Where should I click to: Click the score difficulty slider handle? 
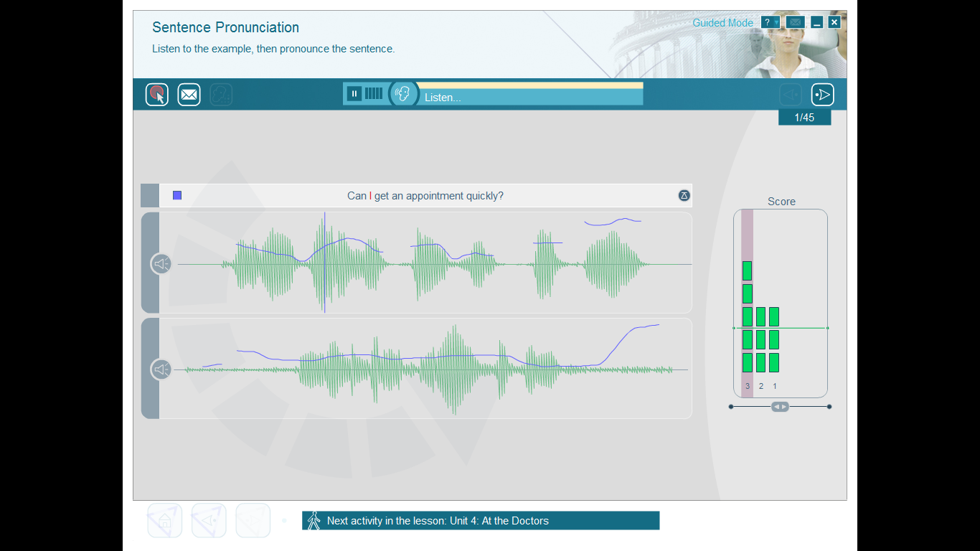780,407
